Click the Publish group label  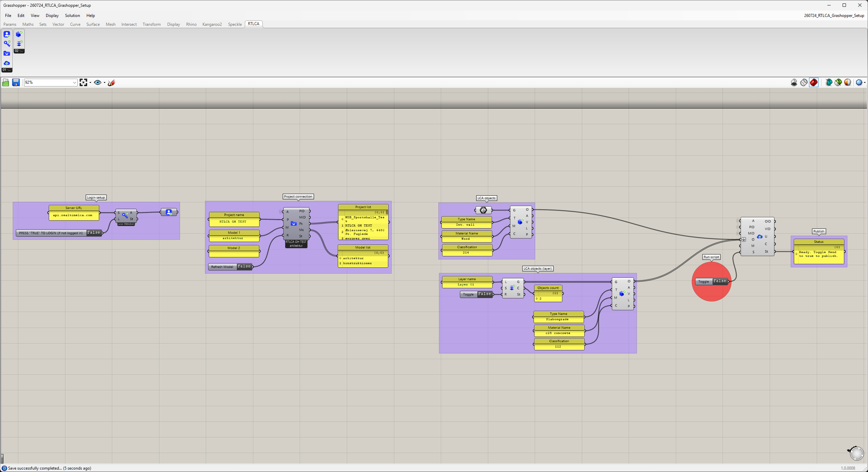pos(818,231)
